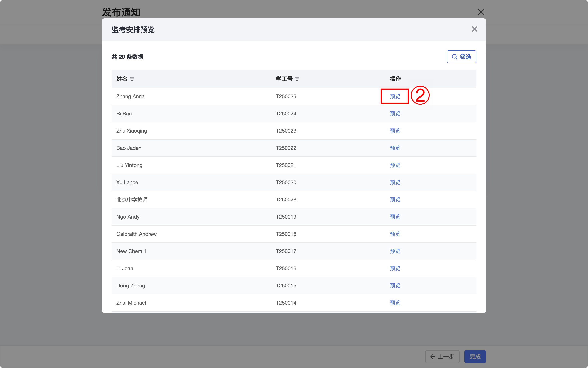Preview New Chem 1 arrangement

[x=395, y=251]
